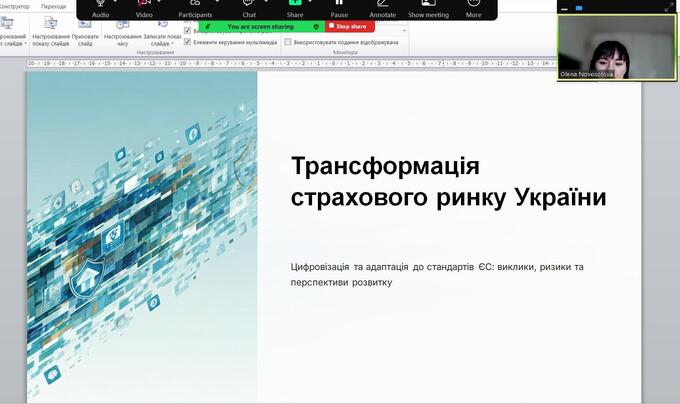Image resolution: width=680 pixels, height=404 pixels.
Task: Expand video options arrow next to Video
Action: click(160, 4)
